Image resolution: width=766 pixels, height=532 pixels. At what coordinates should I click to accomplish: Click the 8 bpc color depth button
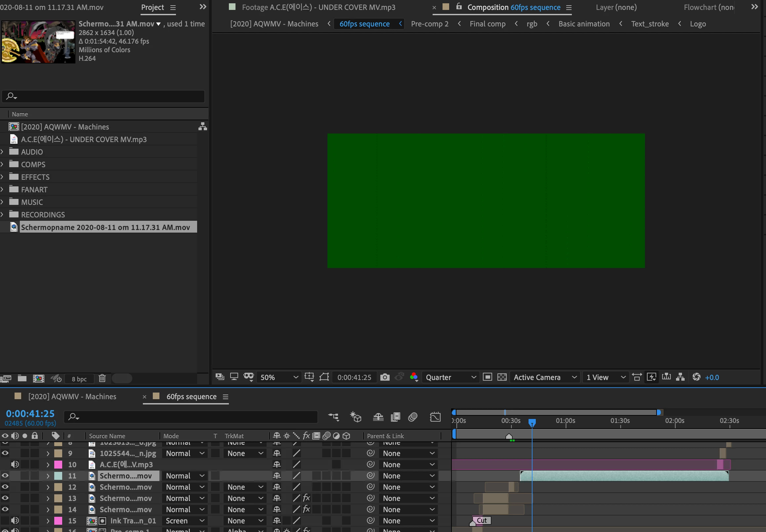pyautogui.click(x=79, y=379)
